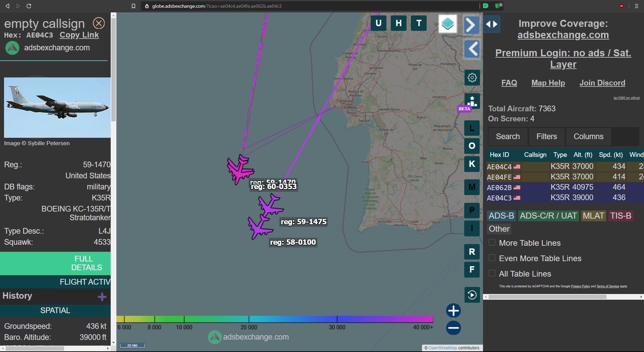Click the R map button
Screen dimensions: 644x352
(x=472, y=252)
